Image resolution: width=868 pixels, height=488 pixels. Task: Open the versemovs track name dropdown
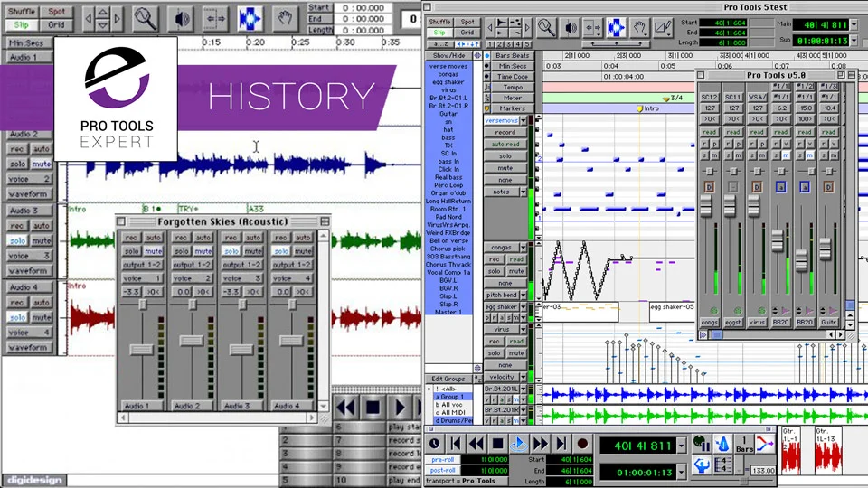(x=524, y=120)
